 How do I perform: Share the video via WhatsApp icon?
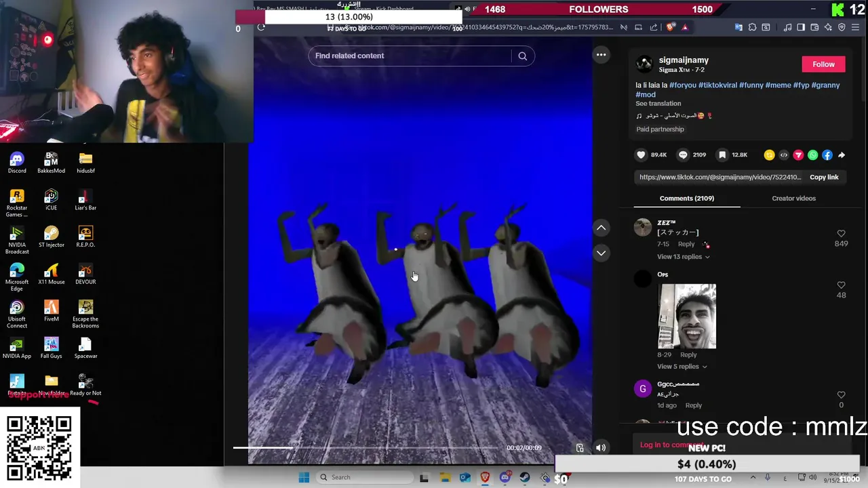click(813, 155)
